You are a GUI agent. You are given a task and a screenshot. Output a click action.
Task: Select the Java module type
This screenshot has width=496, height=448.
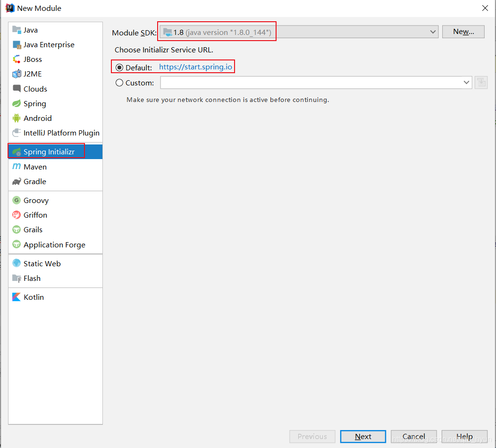[x=55, y=30]
